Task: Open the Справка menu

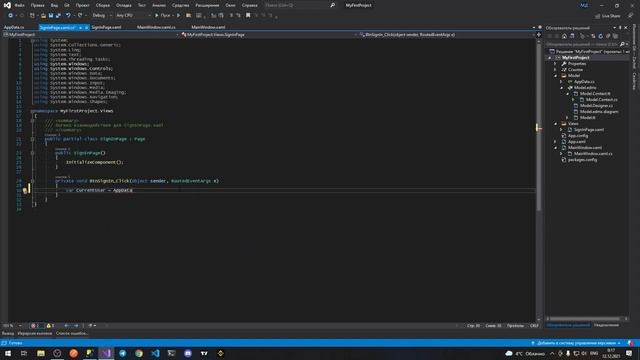Action: (x=249, y=5)
